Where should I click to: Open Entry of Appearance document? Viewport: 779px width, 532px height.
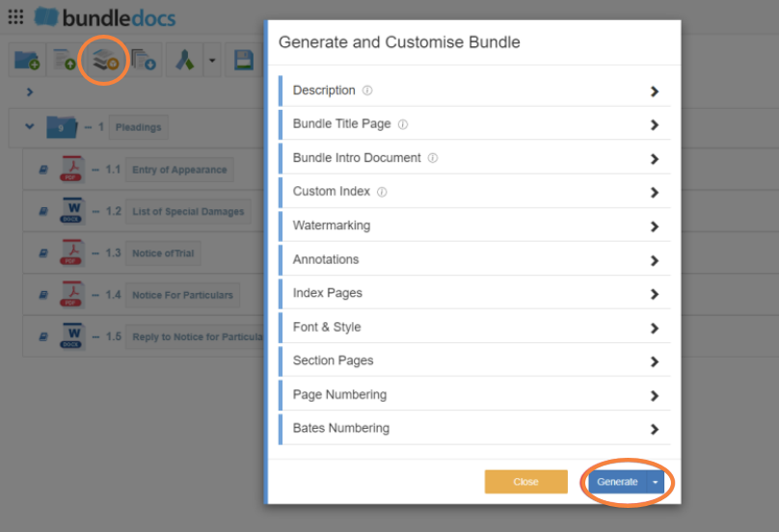point(179,170)
